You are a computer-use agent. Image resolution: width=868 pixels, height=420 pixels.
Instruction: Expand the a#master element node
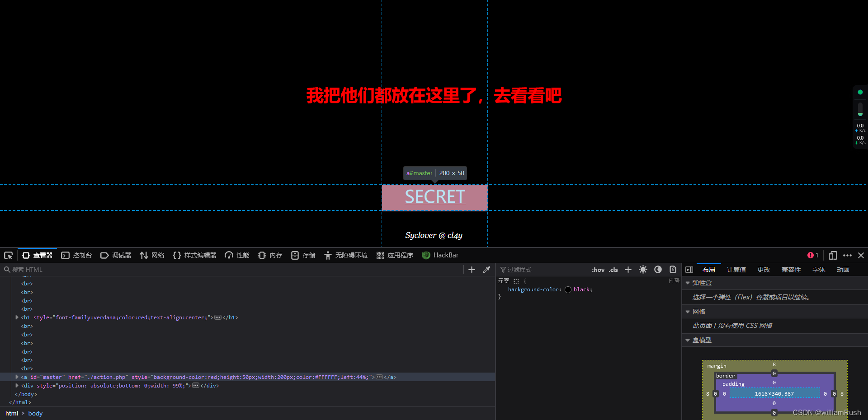[17, 377]
